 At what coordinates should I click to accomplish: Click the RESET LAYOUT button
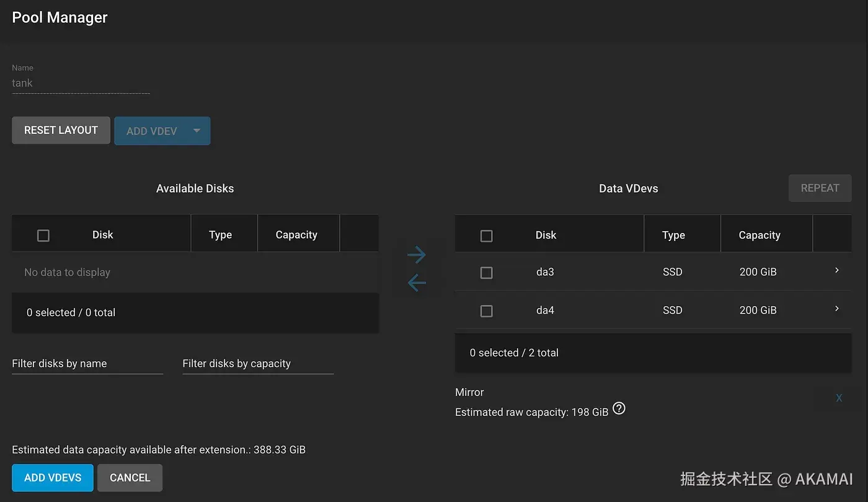click(61, 130)
